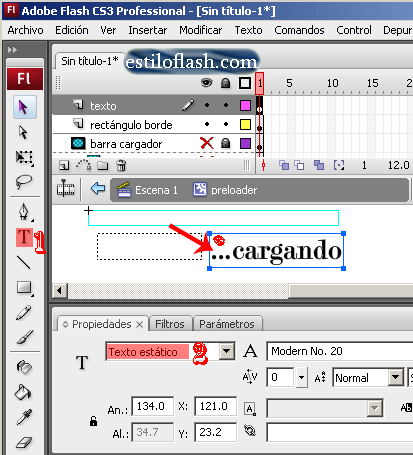Open the Archivo menu

pyautogui.click(x=25, y=30)
